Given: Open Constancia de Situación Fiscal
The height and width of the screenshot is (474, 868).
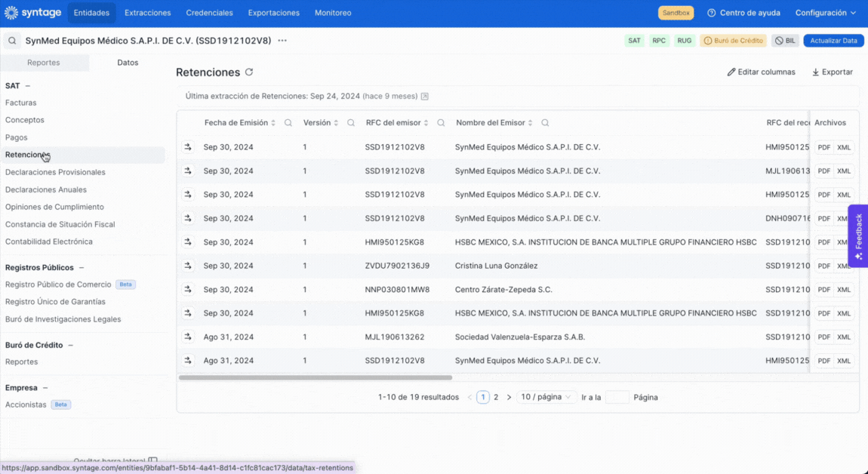Looking at the screenshot, I should pyautogui.click(x=60, y=224).
